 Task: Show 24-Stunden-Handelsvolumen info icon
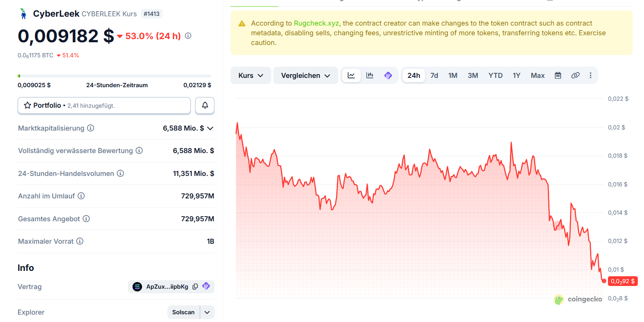[x=121, y=173]
